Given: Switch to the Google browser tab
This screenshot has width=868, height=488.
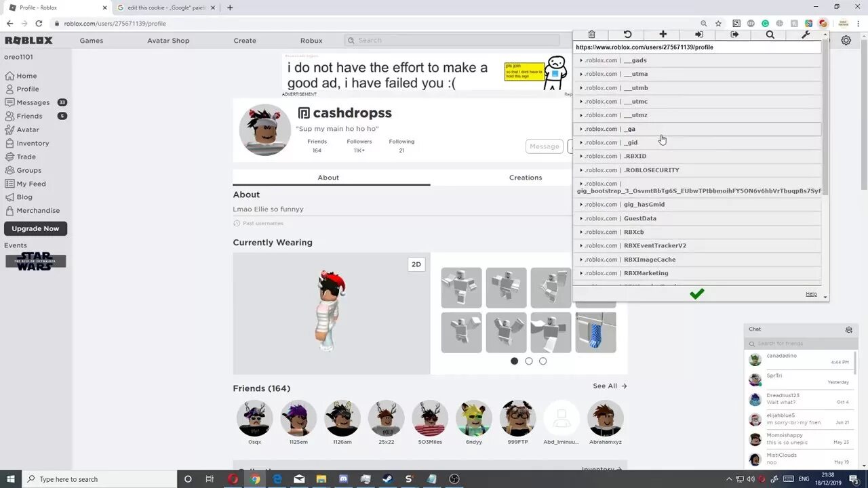Looking at the screenshot, I should 166,7.
